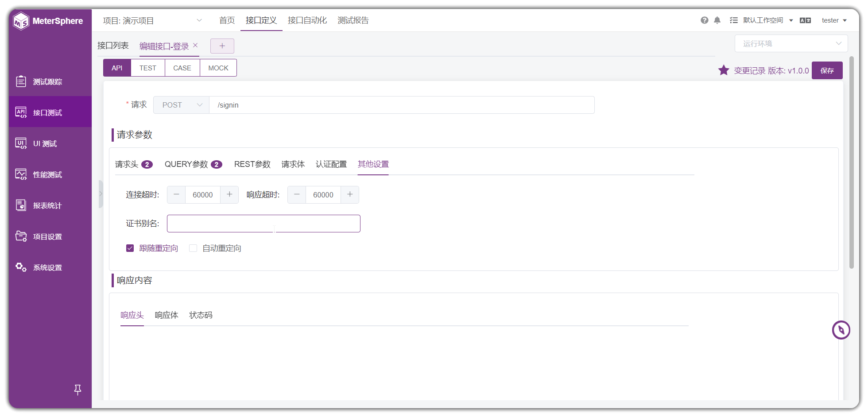Open the task list icon in the top bar
The width and height of the screenshot is (868, 417).
point(734,20)
